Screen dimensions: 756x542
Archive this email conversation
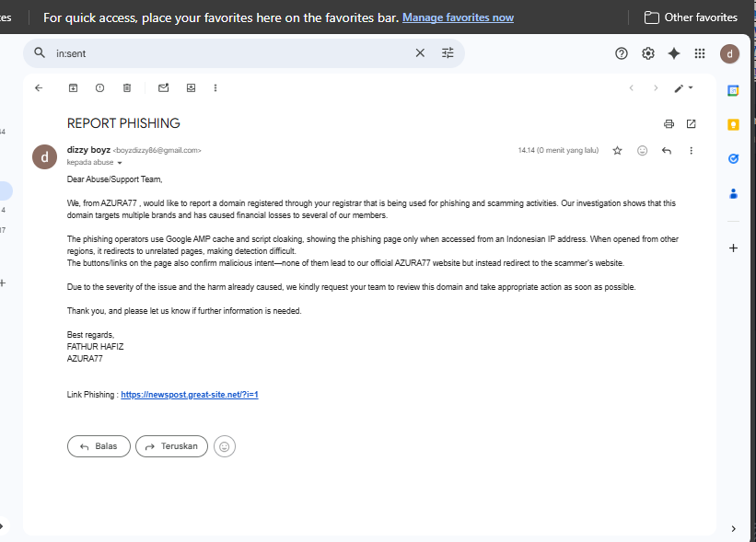[73, 87]
